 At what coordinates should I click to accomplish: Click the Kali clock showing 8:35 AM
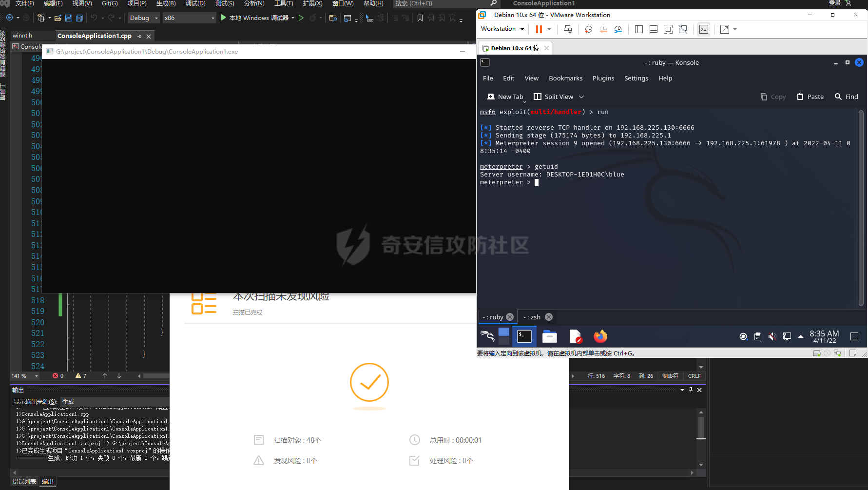point(824,336)
